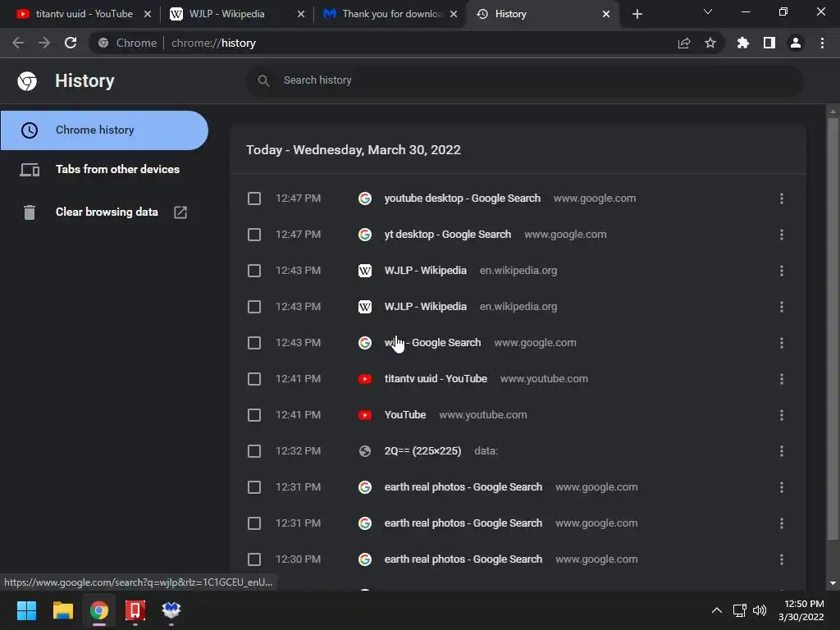840x630 pixels.
Task: Open the taskbar clock and date
Action: (801, 610)
